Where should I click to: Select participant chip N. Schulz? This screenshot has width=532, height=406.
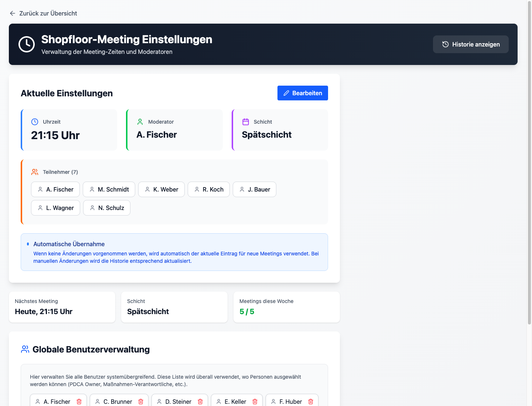pos(107,208)
